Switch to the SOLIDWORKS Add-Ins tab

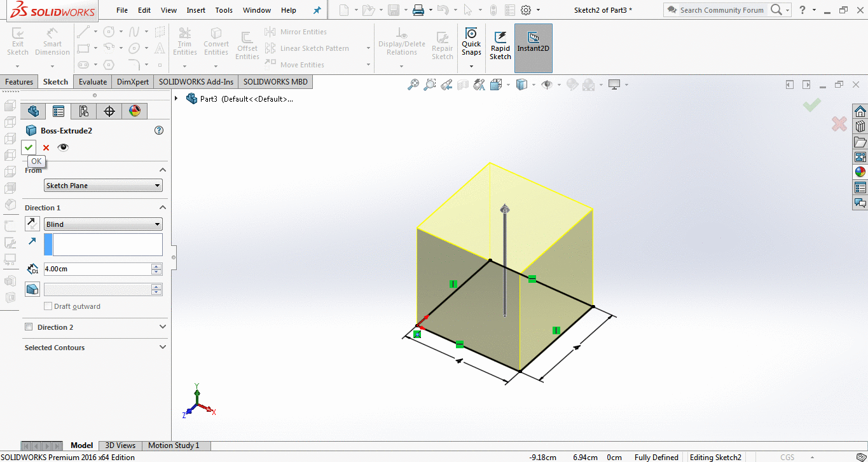point(196,82)
